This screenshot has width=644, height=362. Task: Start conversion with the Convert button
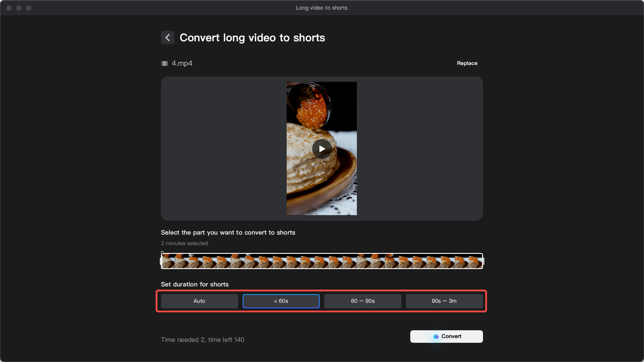click(x=447, y=336)
